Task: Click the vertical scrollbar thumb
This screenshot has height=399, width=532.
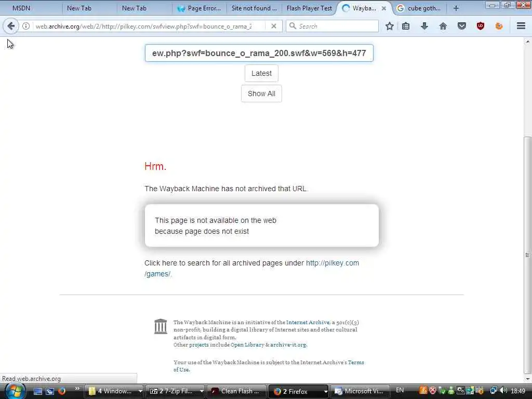Action: click(527, 255)
